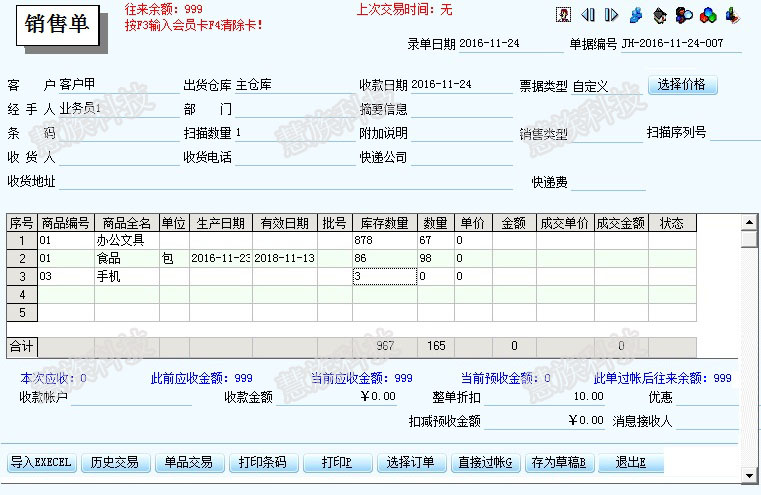Select row header 1 in the table
Image resolution: width=761 pixels, height=495 pixels.
(22, 241)
